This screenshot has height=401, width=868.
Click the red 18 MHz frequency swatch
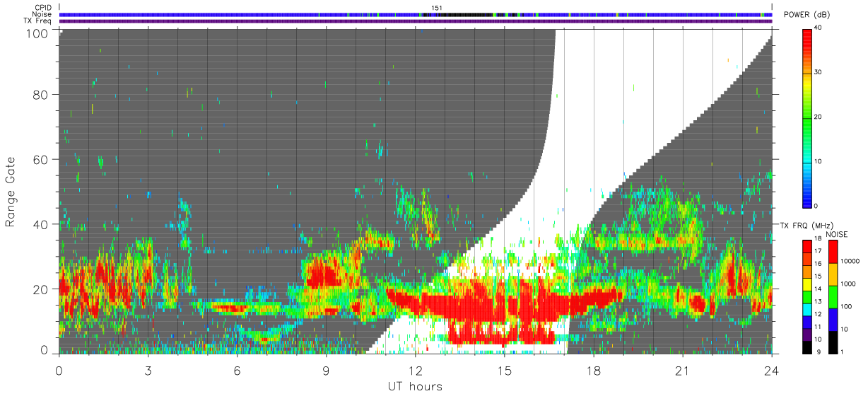tap(807, 246)
